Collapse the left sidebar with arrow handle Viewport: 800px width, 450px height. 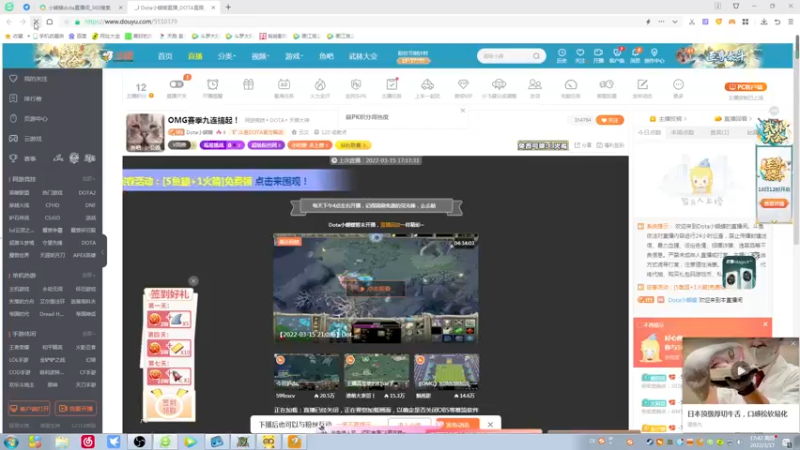(x=104, y=251)
